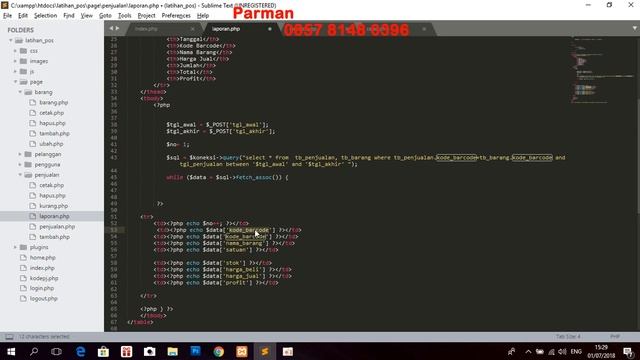Switch to the laporan.php tab
Image resolution: width=640 pixels, height=360 pixels.
(226, 29)
